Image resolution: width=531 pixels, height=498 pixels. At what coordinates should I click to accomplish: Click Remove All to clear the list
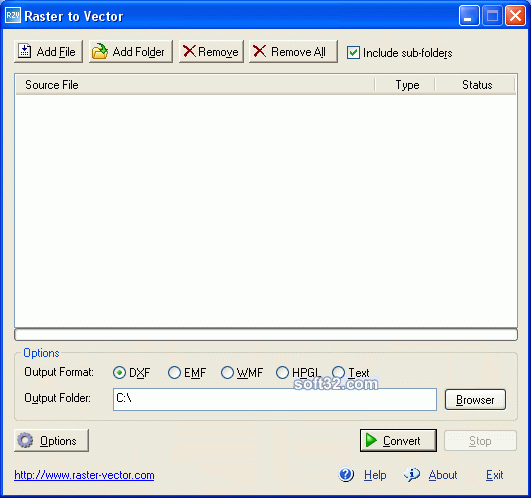[x=293, y=51]
